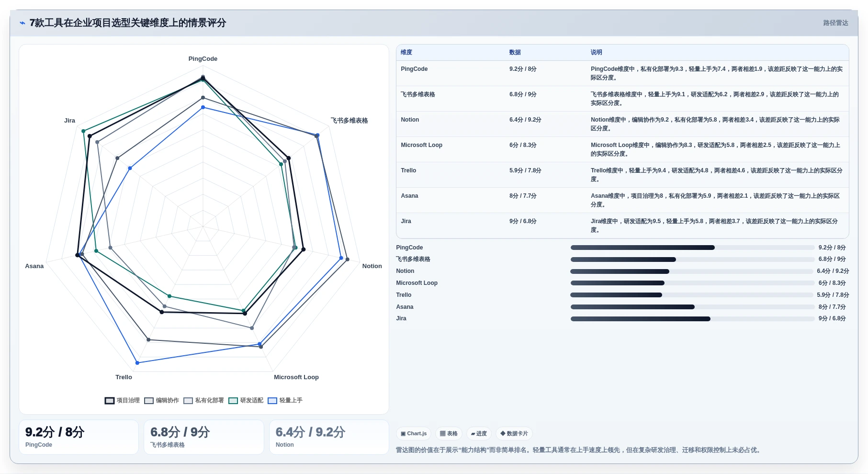This screenshot has width=868, height=474.
Task: Click the Microsoft Loop radar axis label
Action: (x=296, y=377)
